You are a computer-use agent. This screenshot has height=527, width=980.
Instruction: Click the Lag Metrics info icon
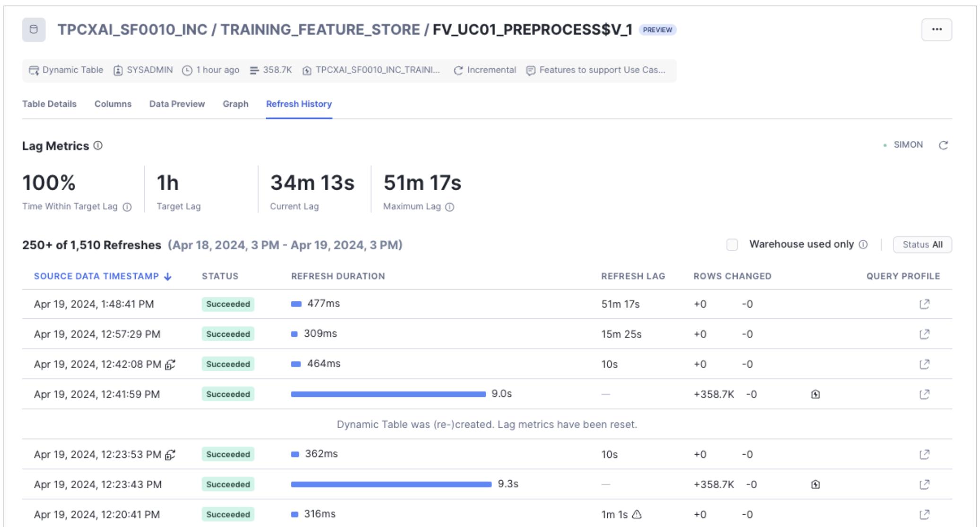pos(98,145)
